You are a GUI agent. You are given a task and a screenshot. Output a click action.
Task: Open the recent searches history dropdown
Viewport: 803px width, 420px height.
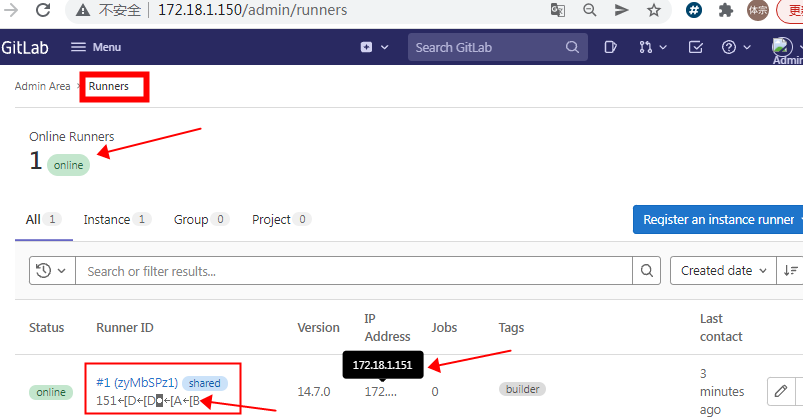52,270
